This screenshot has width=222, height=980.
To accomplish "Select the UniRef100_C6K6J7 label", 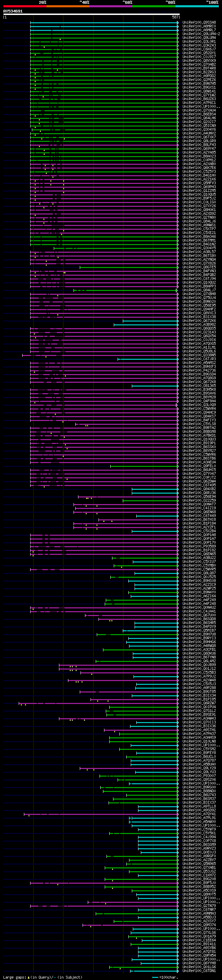I will click(x=199, y=49).
